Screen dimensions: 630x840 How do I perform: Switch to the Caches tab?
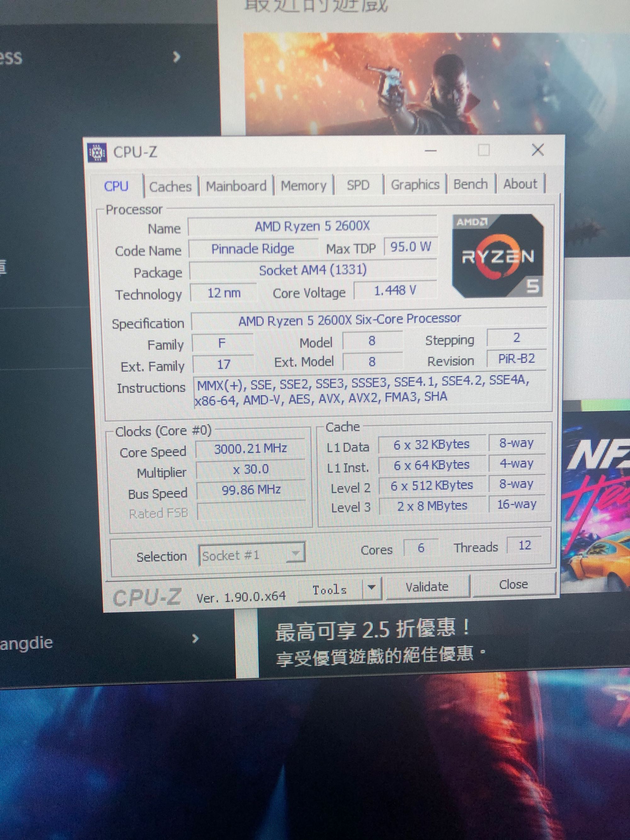pos(170,187)
